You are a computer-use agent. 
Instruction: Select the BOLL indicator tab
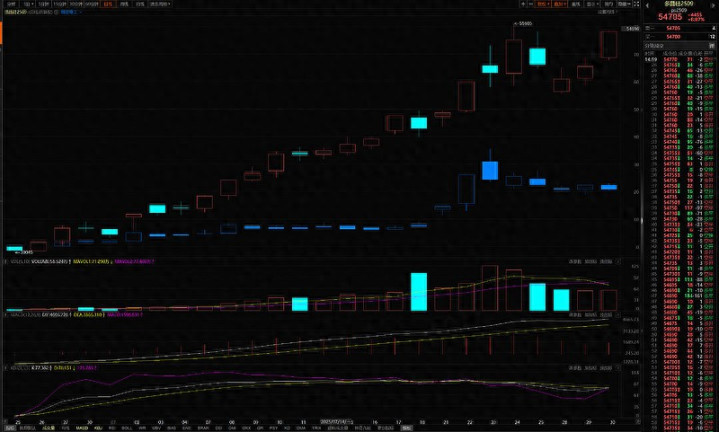click(x=127, y=428)
